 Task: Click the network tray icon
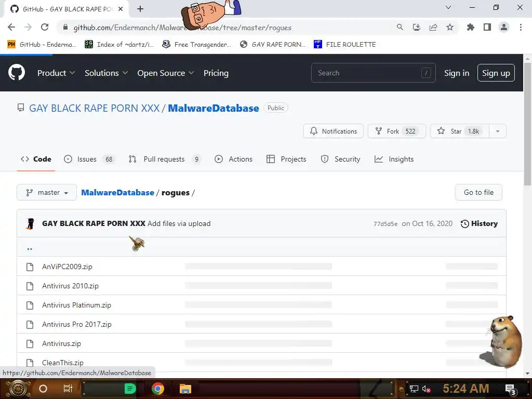(x=414, y=389)
